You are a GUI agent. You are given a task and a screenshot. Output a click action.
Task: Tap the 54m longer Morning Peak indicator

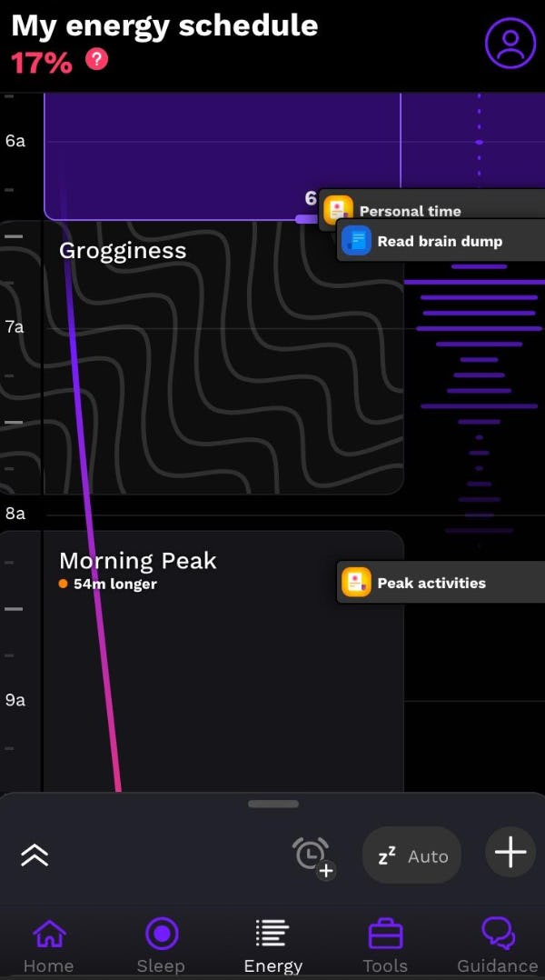click(105, 584)
